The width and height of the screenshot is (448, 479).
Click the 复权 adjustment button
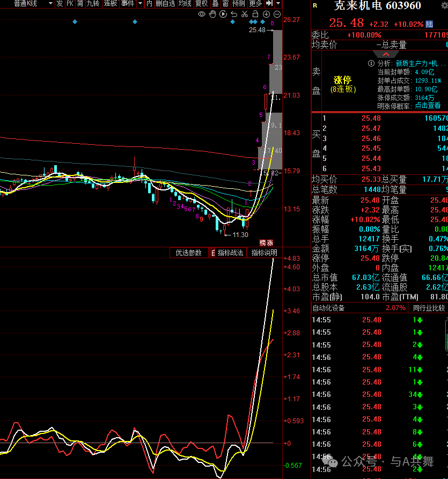tap(202, 4)
